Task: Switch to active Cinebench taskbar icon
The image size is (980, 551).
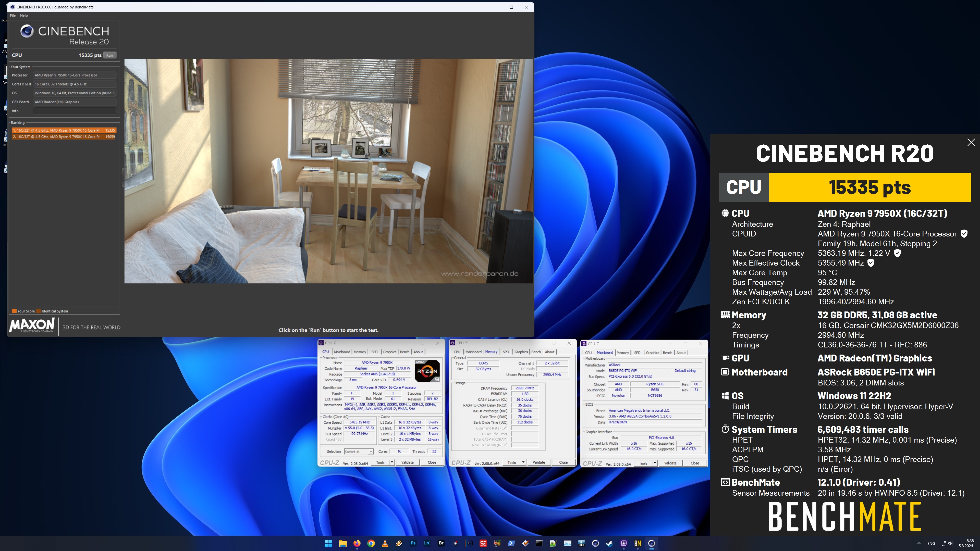Action: [652, 543]
